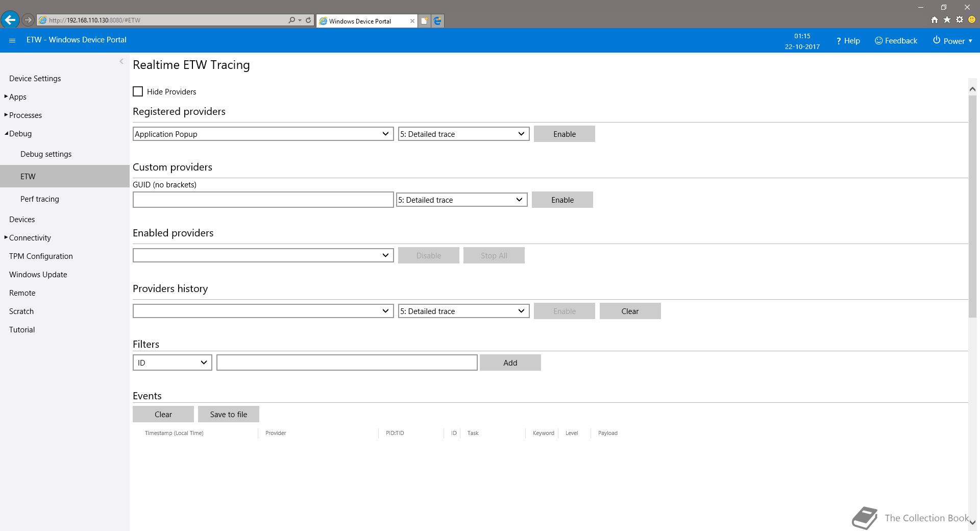Collapse the sidebar with the chevron arrow
Screen dimensions: 980x531
pos(121,61)
